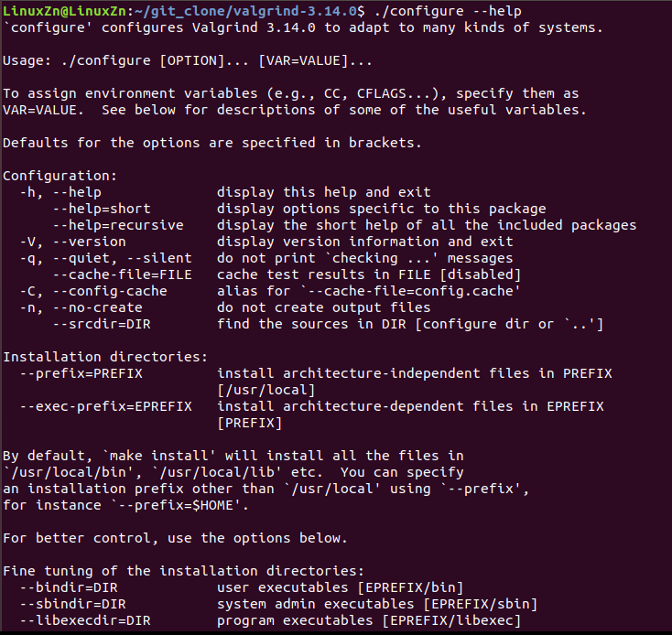Click the --help=short option text

click(102, 209)
